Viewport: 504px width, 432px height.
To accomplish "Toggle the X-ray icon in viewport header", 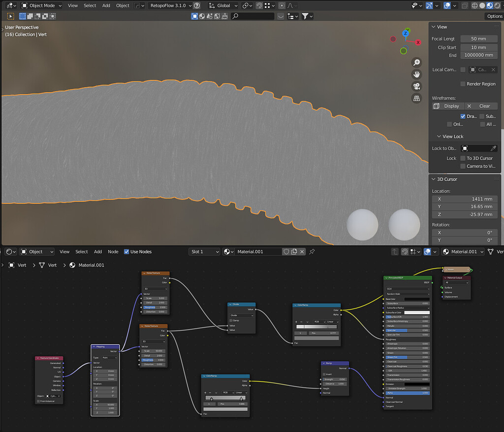I will (x=465, y=5).
